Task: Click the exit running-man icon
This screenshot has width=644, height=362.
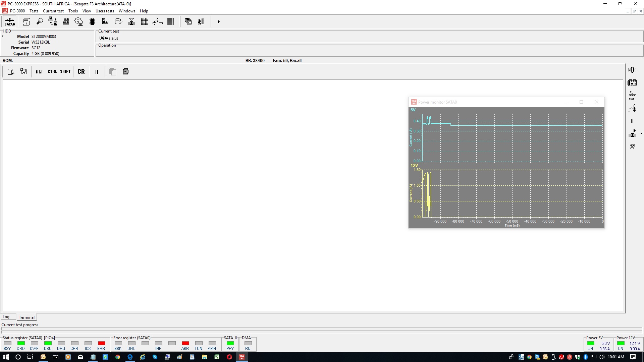Action: (201, 21)
